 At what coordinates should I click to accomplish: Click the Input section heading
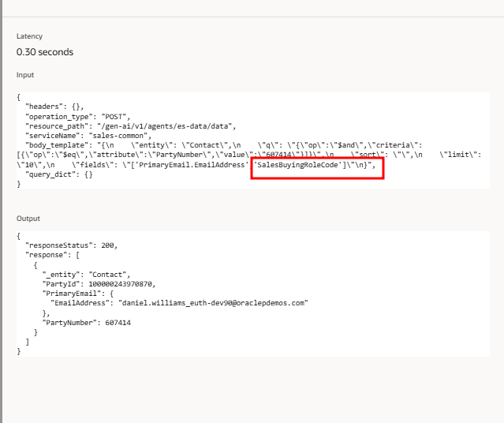point(25,75)
